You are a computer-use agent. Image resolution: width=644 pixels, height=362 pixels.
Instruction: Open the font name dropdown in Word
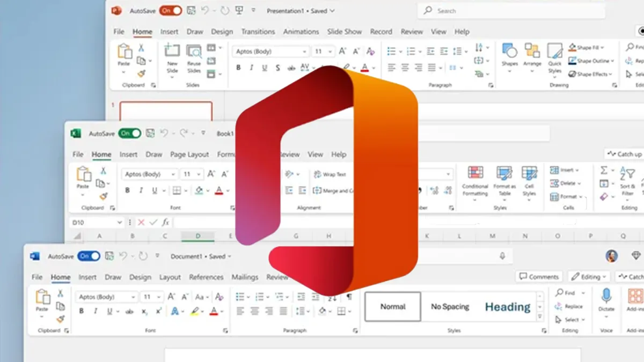tap(133, 297)
